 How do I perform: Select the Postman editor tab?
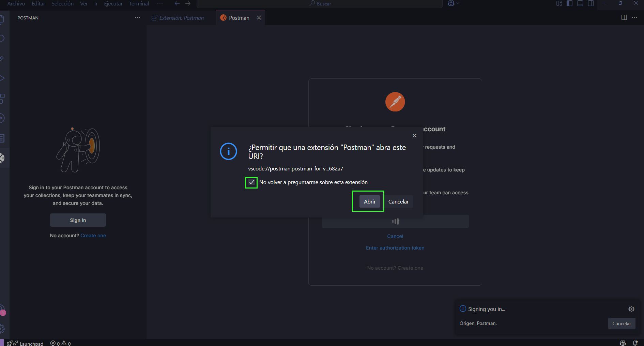[239, 18]
